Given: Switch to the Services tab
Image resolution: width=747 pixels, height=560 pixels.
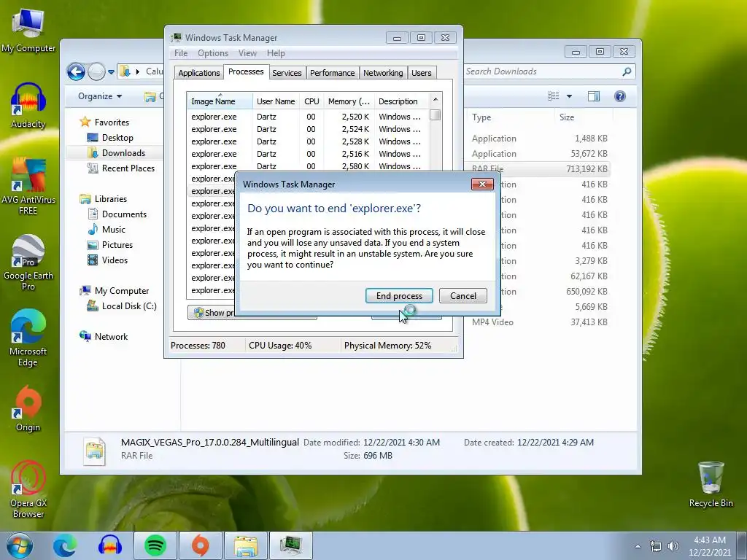Looking at the screenshot, I should (287, 73).
